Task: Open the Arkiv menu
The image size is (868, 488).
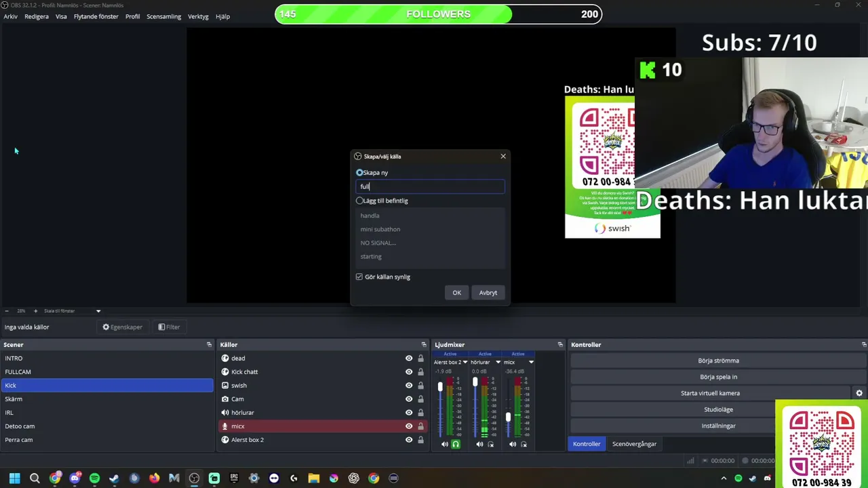Action: [x=11, y=16]
